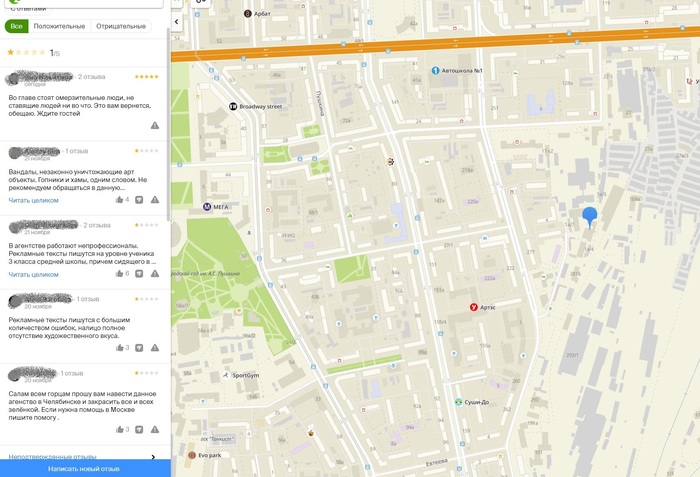This screenshot has height=477, width=700.
Task: Select the Суши-До place icon
Action: [459, 402]
